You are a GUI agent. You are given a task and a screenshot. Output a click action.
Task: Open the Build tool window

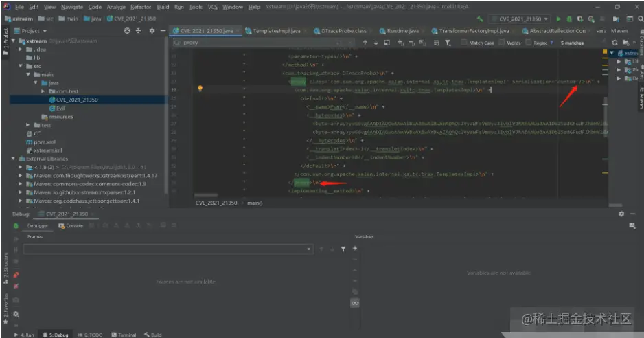coord(153,335)
